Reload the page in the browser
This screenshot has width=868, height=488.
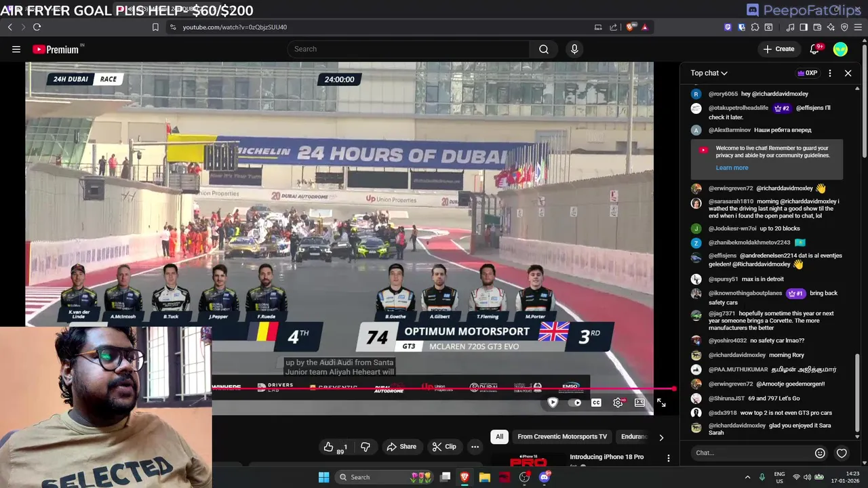[x=37, y=27]
